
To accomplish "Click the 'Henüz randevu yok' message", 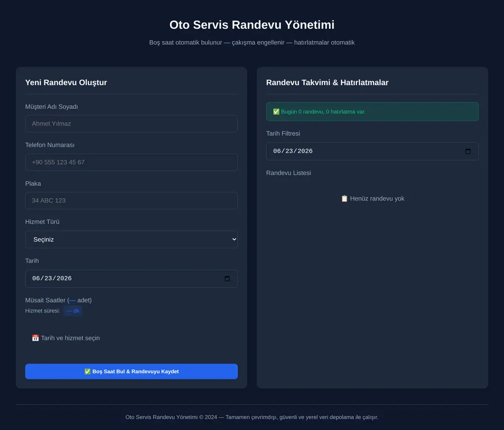I will point(373,198).
